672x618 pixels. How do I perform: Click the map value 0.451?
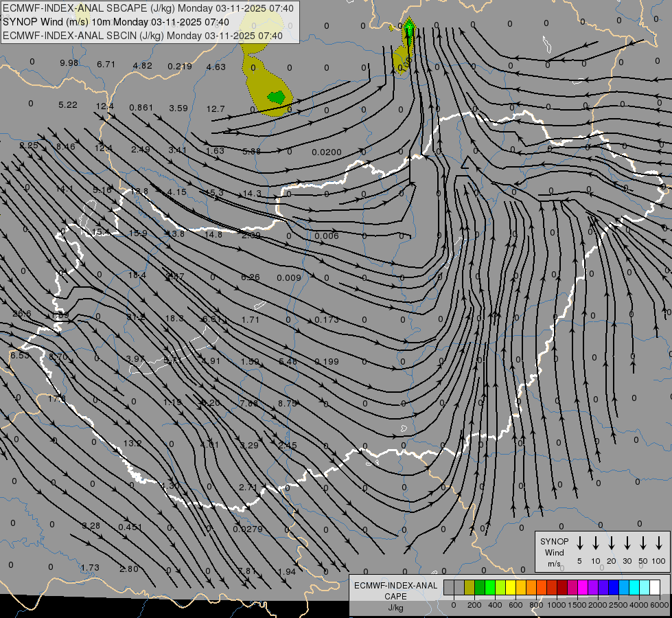(x=130, y=527)
